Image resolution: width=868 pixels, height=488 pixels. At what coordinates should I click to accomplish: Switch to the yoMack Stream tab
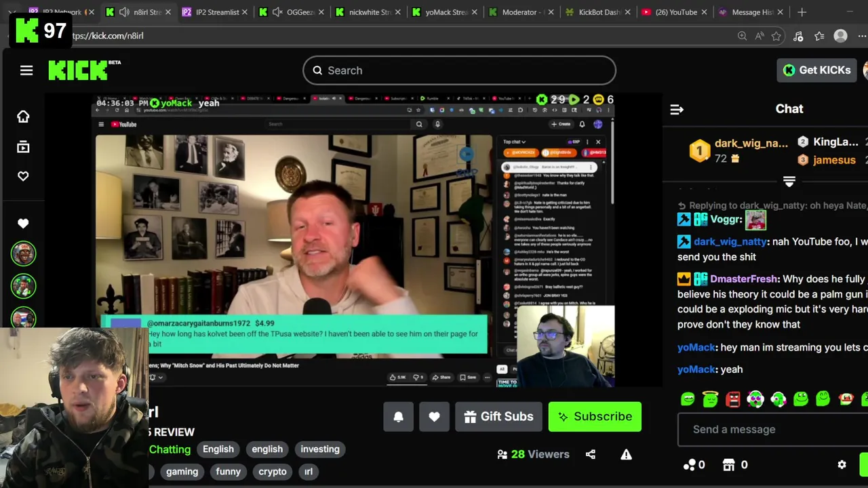(x=445, y=12)
